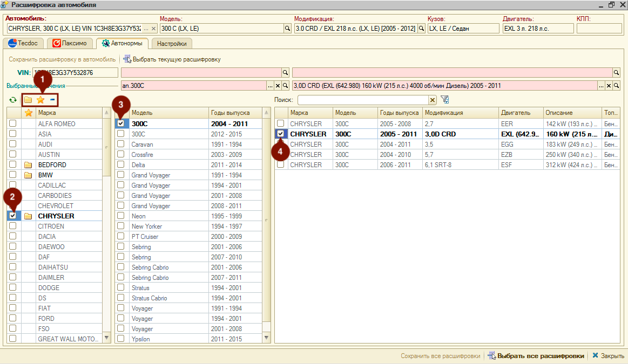Image resolution: width=628 pixels, height=364 pixels.
Task: Uncheck the 300C 2004 - 2011 model checkbox
Action: [120, 123]
